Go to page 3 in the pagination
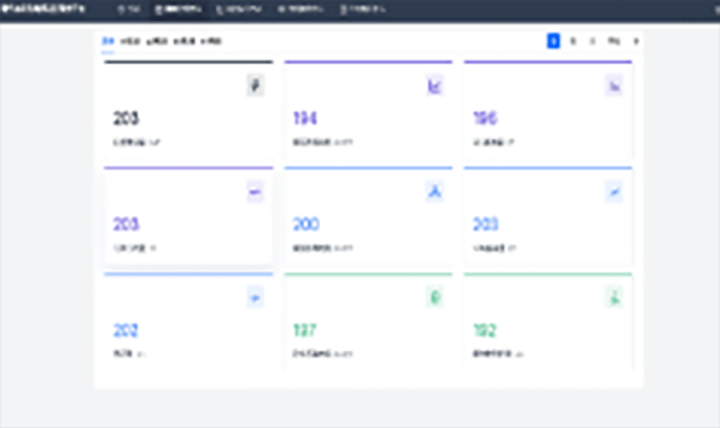The width and height of the screenshot is (720, 428). 592,41
